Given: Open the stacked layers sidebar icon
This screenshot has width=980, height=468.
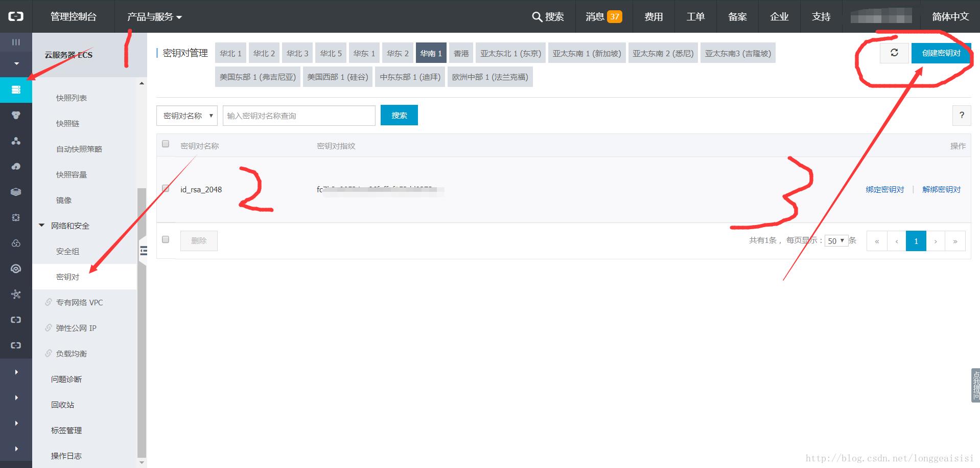Looking at the screenshot, I should (x=16, y=192).
